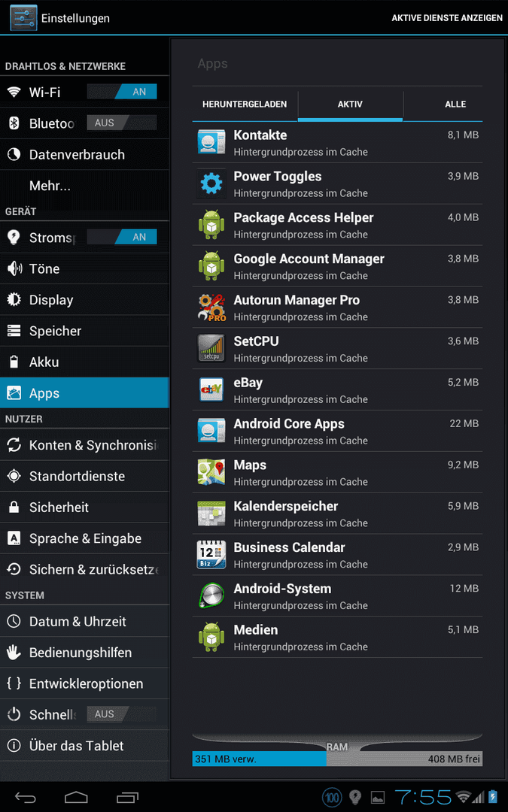Tap the Package Access Helper android icon
508x812 pixels.
point(211,225)
